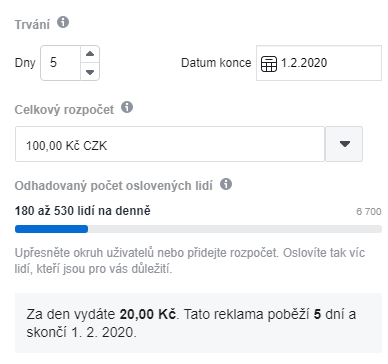This screenshot has height=364, width=388.
Task: Click the 6 700 maximum reach label
Action: (369, 211)
